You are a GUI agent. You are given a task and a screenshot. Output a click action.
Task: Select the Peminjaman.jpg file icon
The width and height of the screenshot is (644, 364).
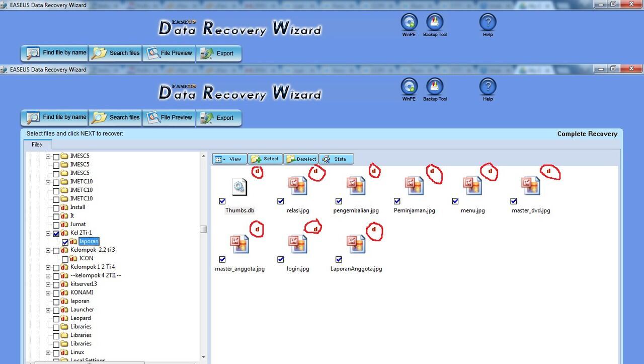414,186
